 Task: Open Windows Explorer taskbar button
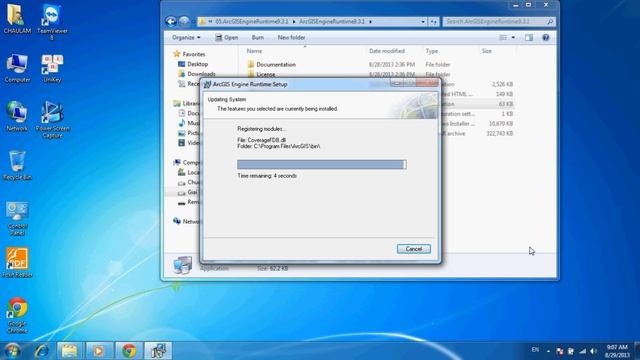pyautogui.click(x=69, y=351)
